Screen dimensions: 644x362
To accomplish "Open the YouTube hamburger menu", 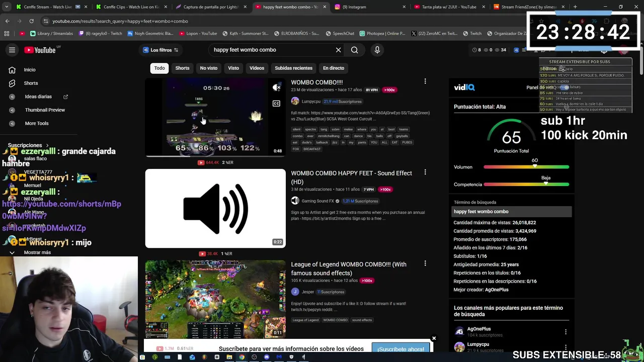I will (12, 50).
